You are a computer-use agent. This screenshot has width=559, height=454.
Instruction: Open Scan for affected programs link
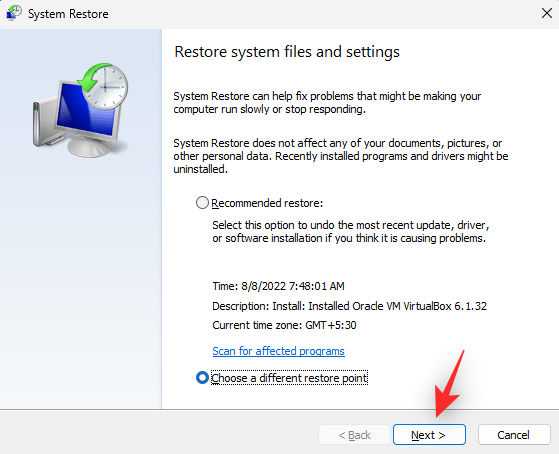[x=278, y=351]
